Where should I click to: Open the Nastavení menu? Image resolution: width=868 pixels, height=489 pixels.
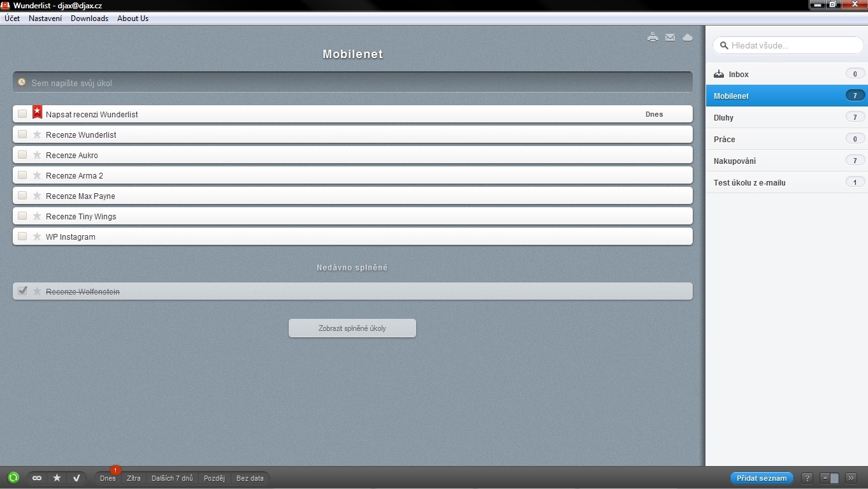pyautogui.click(x=45, y=18)
